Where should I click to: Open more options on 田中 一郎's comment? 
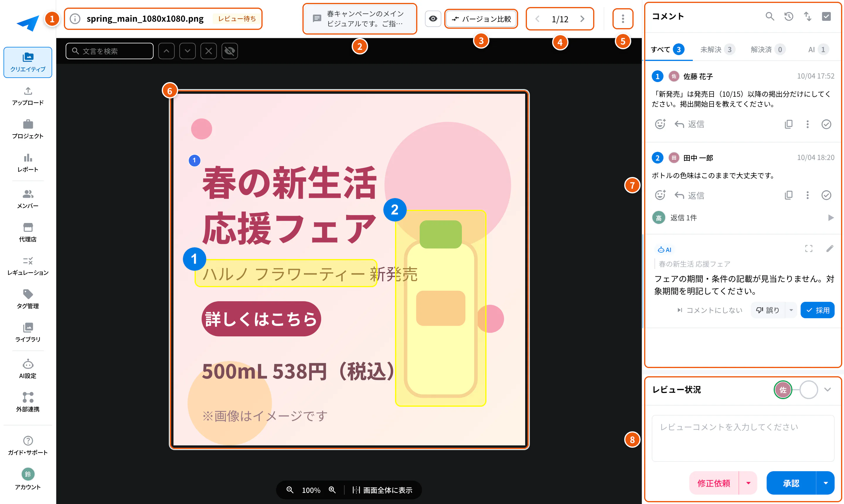tap(807, 195)
